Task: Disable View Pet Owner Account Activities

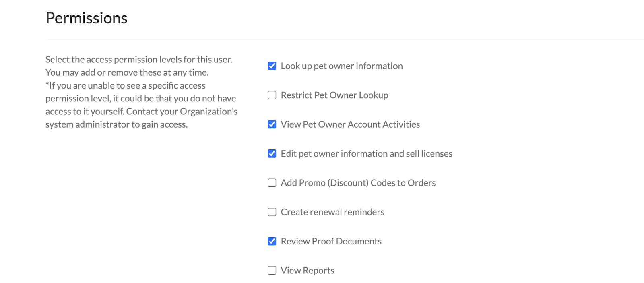Action: [x=272, y=124]
